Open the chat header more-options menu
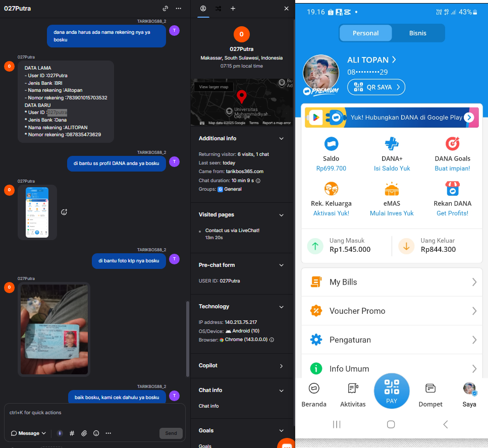Viewport: 488px width, 448px height. (178, 9)
